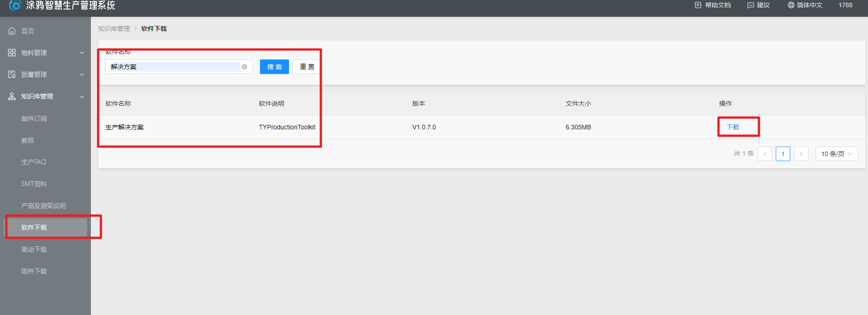Click the 物料管理 grid icon
The width and height of the screenshot is (868, 315).
12,53
